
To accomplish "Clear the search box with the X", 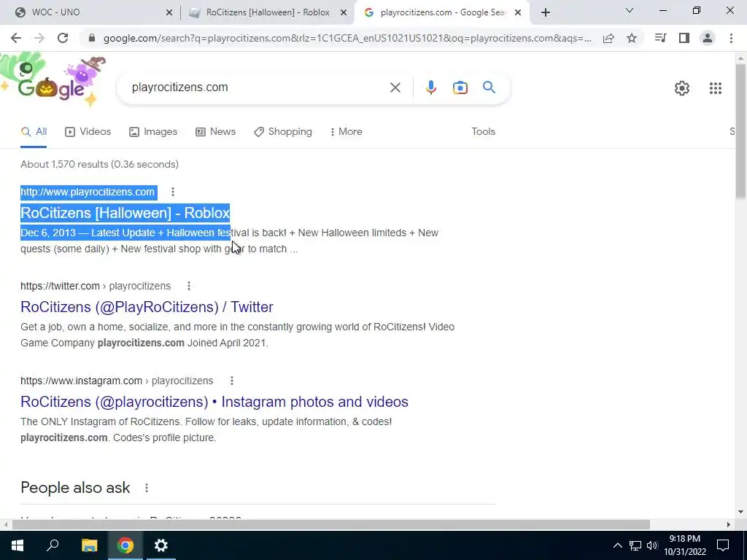I will (x=395, y=87).
